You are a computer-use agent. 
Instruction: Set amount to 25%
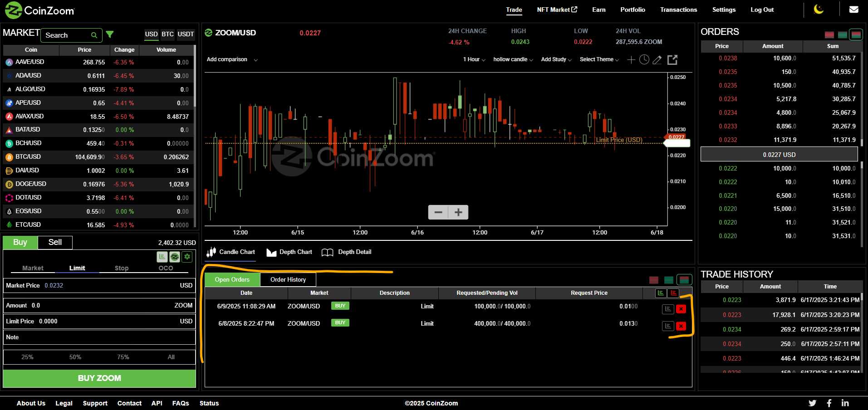tap(27, 357)
